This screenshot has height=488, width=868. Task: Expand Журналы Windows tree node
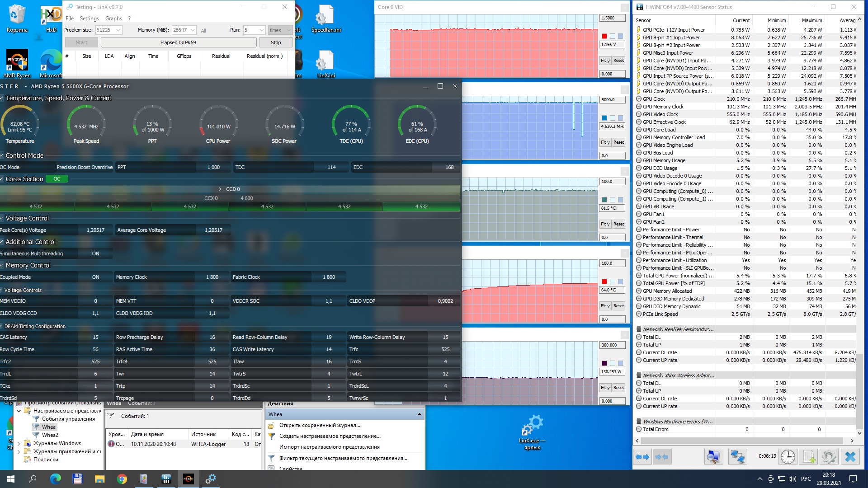(x=19, y=443)
